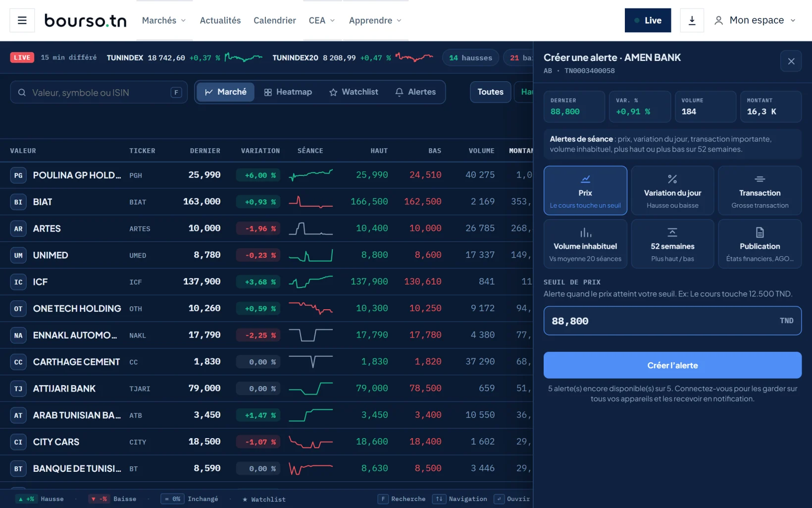Click the TUNINDEX sparkline chart
The image size is (812, 508).
[x=244, y=58]
